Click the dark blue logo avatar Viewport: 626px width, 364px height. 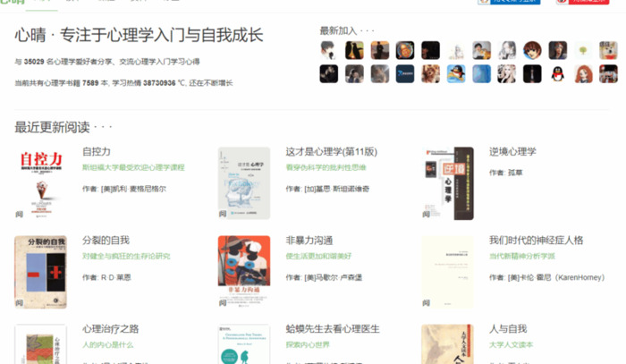pos(405,74)
